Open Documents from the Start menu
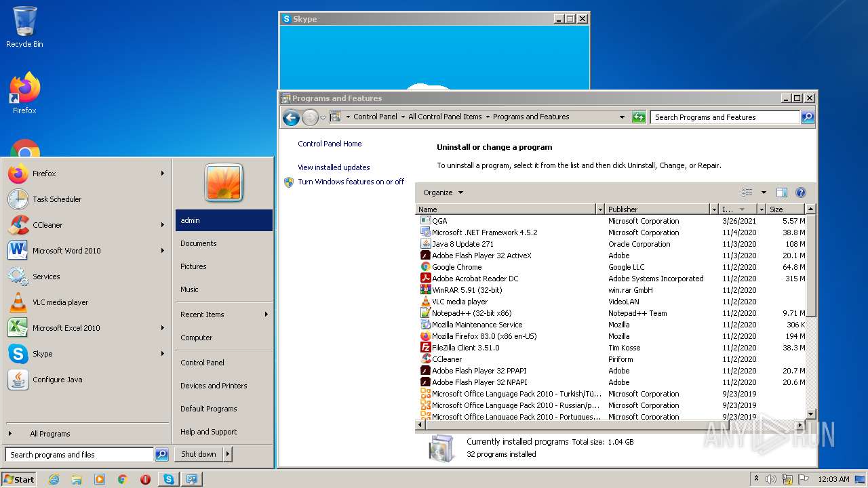The width and height of the screenshot is (868, 488). (x=224, y=243)
